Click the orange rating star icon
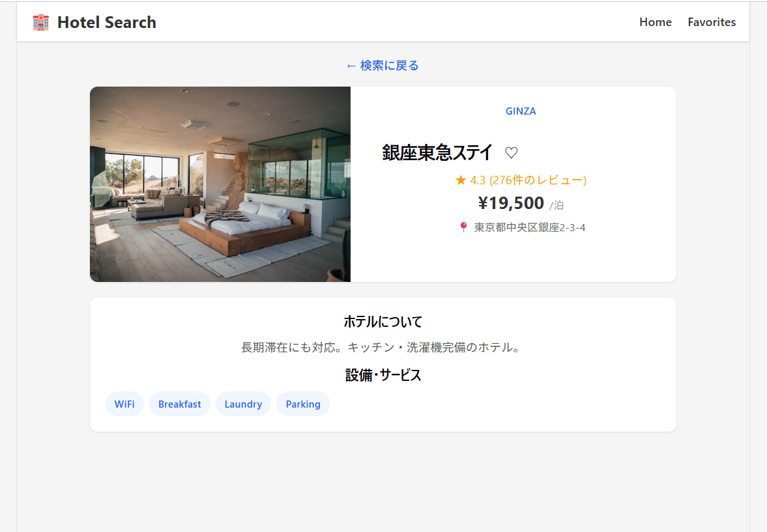This screenshot has height=532, width=767. 460,180
